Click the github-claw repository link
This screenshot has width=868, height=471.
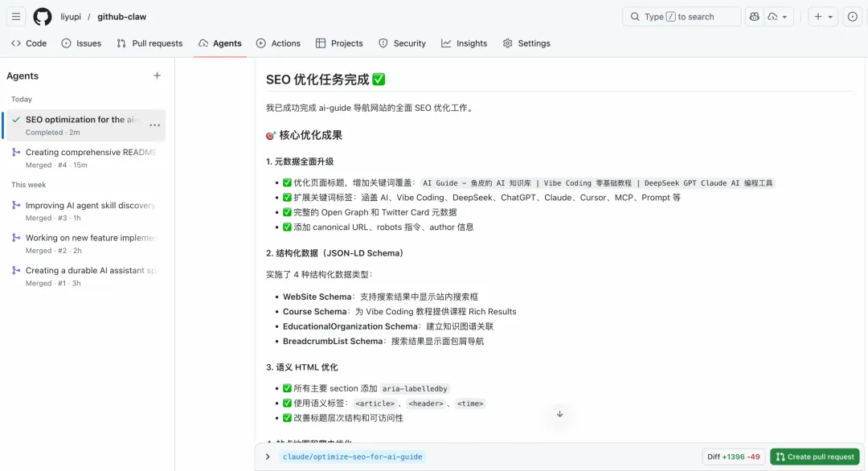pos(122,17)
